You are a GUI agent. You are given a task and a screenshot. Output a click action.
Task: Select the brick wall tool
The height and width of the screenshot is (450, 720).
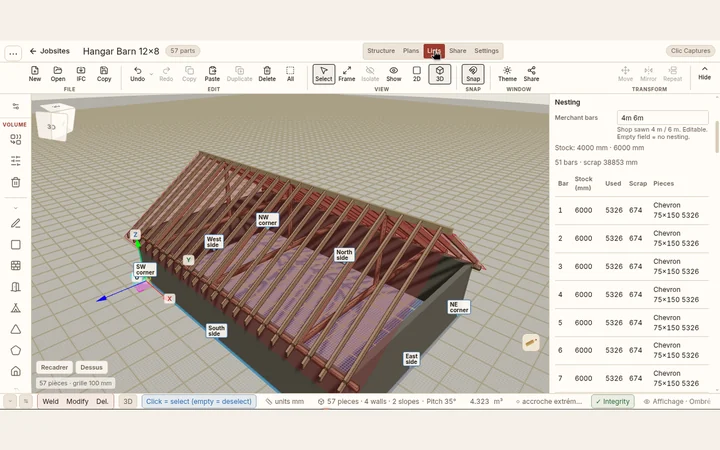(x=16, y=265)
